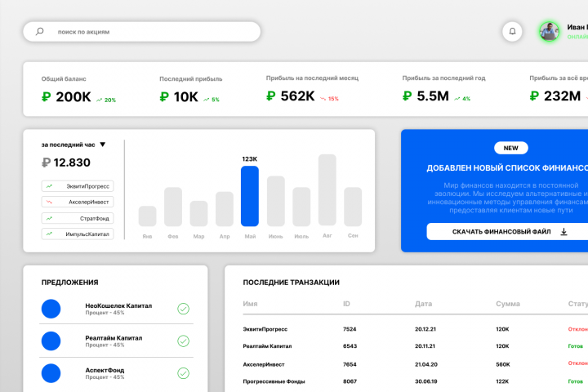The height and width of the screenshot is (392, 588).
Task: Open notifications bell icon
Action: click(512, 32)
